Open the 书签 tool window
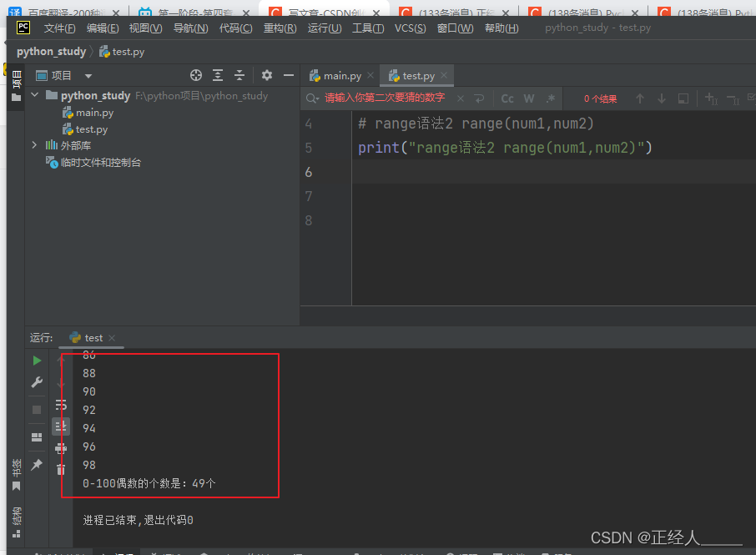Screen dimensions: 756x555 (x=17, y=474)
